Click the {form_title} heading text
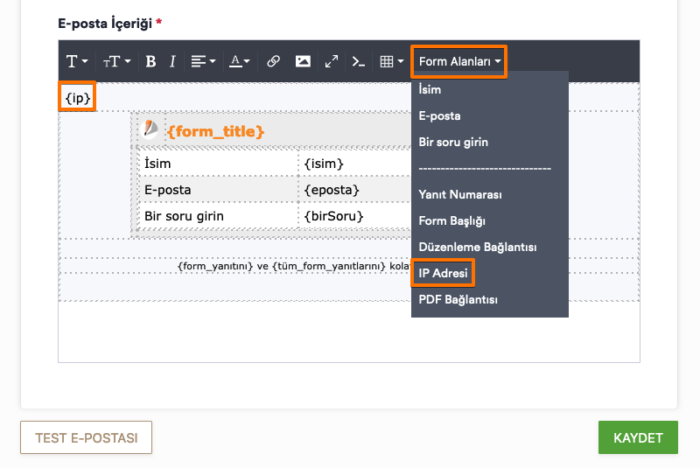The height and width of the screenshot is (468, 700). 216,131
